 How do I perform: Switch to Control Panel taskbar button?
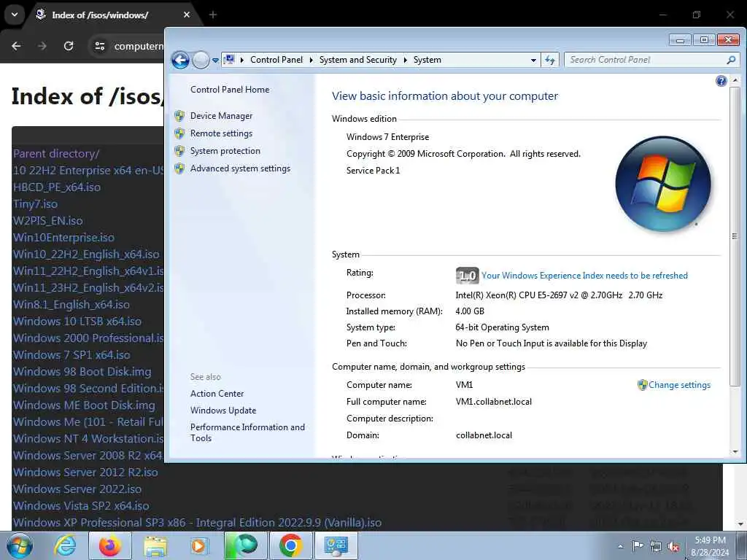pos(336,545)
